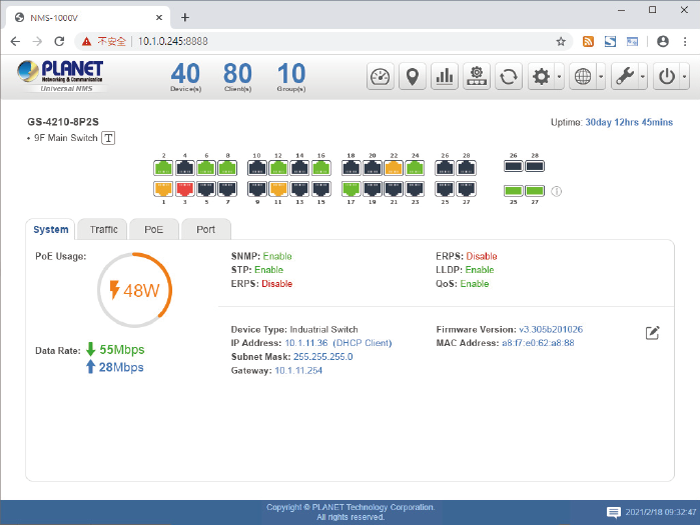Click the device management gear icon
Viewport: 700px width, 525px height.
coord(476,77)
